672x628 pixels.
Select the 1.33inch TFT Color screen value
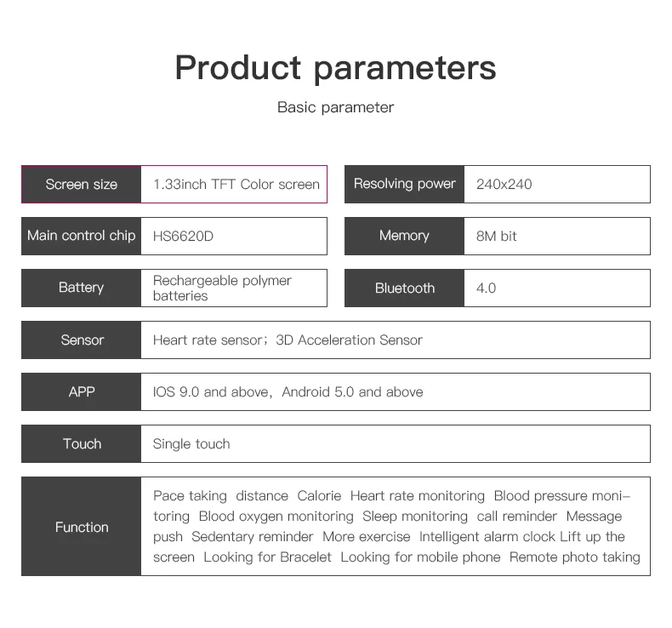pyautogui.click(x=236, y=185)
